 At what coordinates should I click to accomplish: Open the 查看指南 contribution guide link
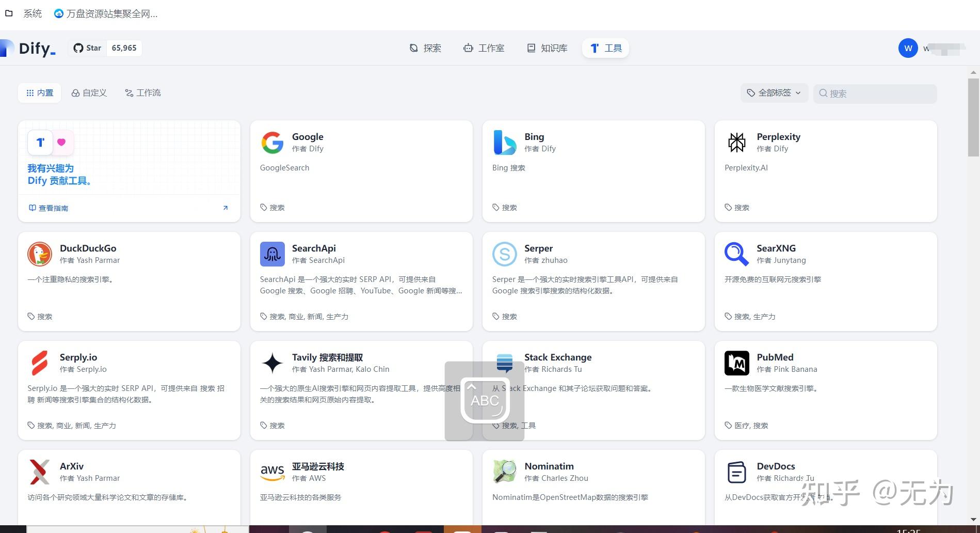53,208
